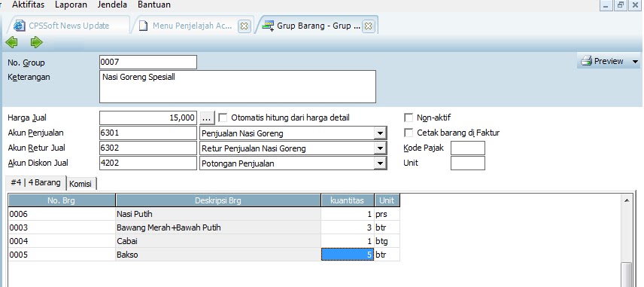Image resolution: width=644 pixels, height=287 pixels.
Task: Expand the Potongan Penjualan dropdown
Action: (381, 163)
